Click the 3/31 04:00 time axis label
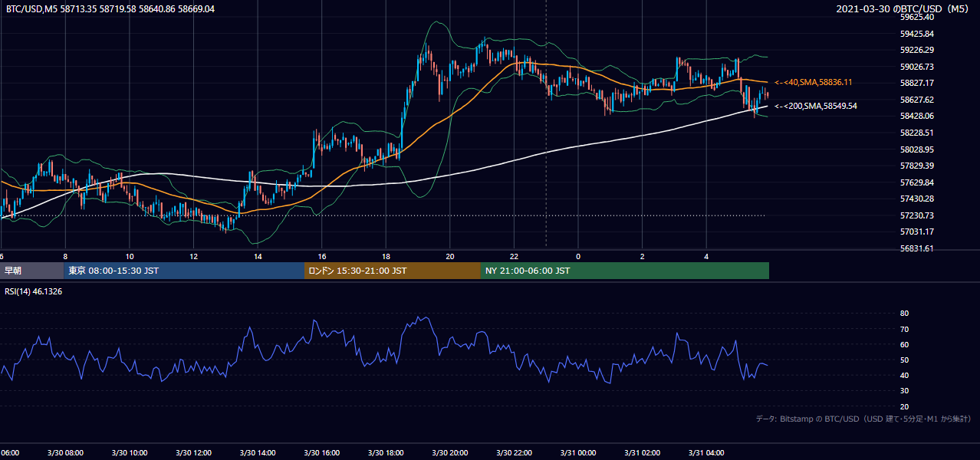 pos(706,453)
